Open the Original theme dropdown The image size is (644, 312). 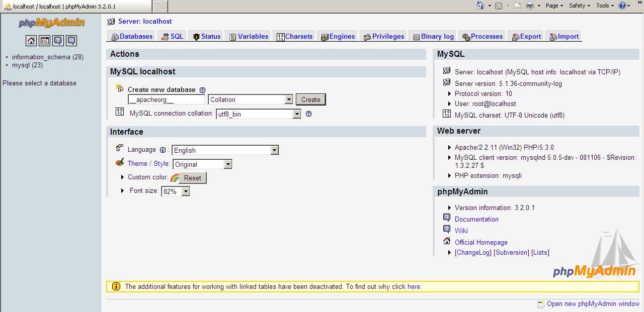[x=203, y=164]
